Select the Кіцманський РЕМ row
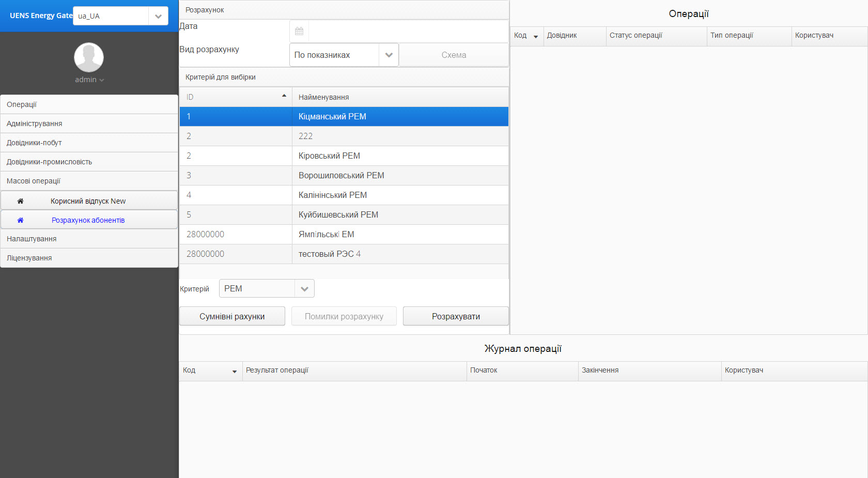Image resolution: width=868 pixels, height=478 pixels. point(344,117)
